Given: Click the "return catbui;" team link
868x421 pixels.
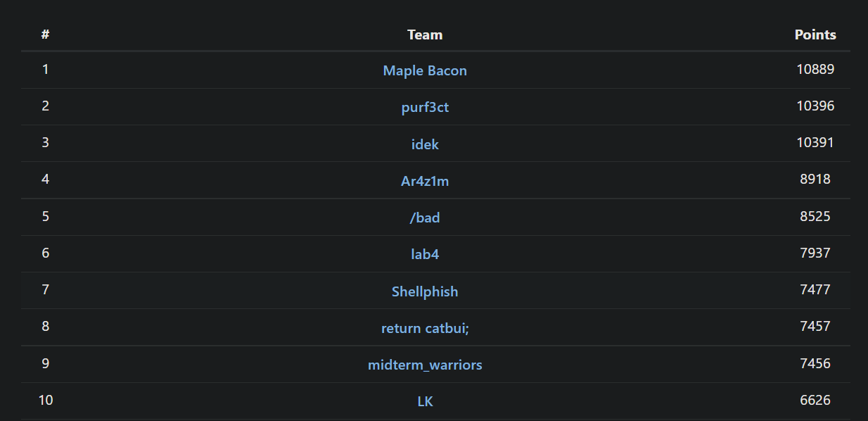Looking at the screenshot, I should (425, 327).
